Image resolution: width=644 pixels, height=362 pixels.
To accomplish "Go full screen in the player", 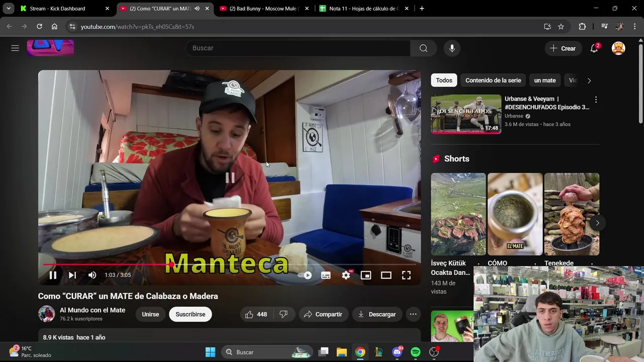I will pyautogui.click(x=406, y=275).
